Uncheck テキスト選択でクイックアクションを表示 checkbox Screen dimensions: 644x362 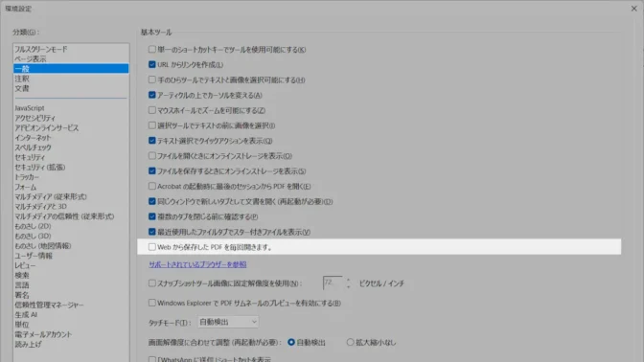click(x=152, y=141)
